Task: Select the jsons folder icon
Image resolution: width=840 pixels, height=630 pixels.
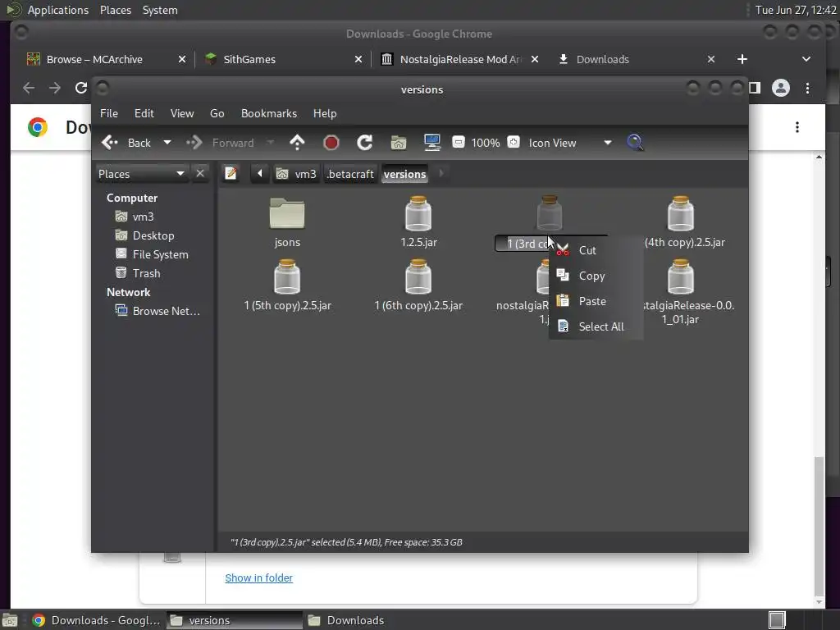Action: (x=287, y=213)
